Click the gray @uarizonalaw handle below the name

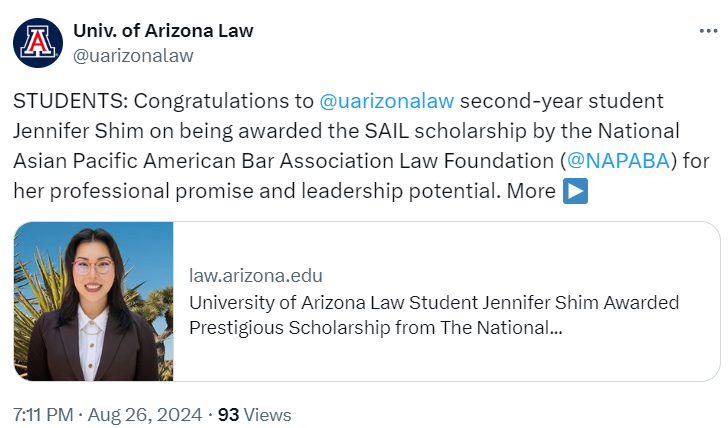click(133, 56)
